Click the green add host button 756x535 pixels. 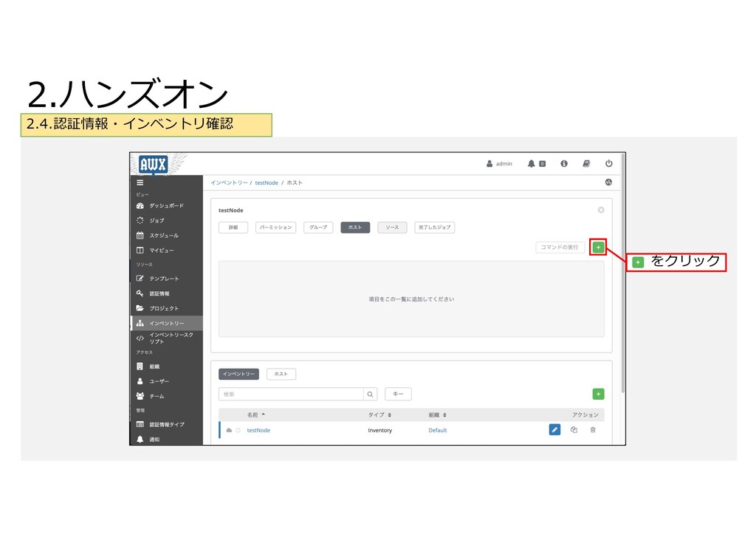tap(598, 247)
